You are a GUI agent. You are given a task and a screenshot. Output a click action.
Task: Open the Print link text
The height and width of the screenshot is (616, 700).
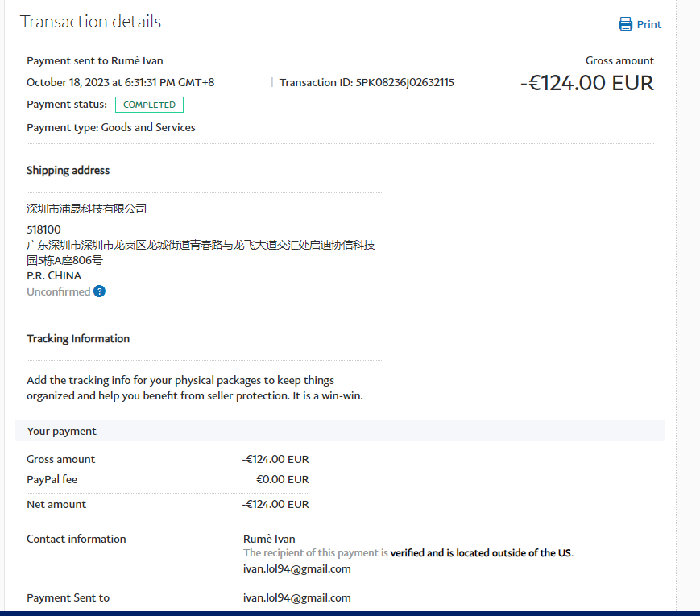(x=648, y=24)
